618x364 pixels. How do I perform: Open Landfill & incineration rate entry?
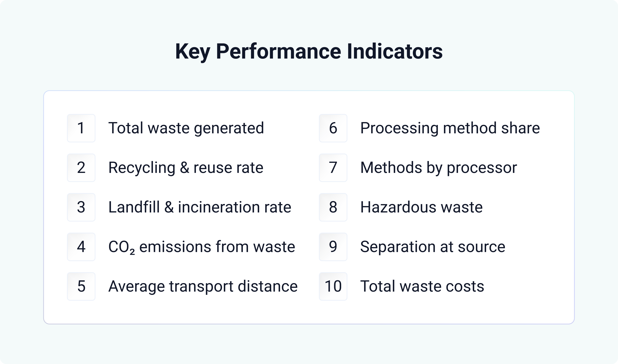(200, 207)
